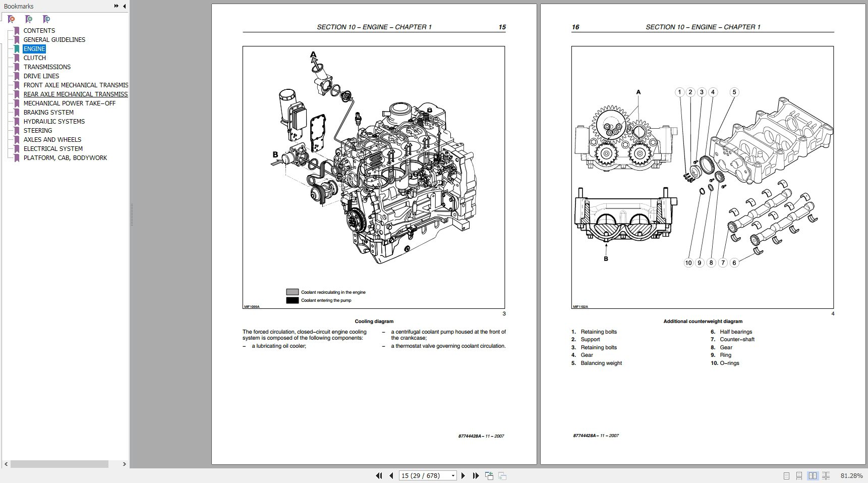
Task: Open the CONTENTS bookmark
Action: (x=39, y=30)
